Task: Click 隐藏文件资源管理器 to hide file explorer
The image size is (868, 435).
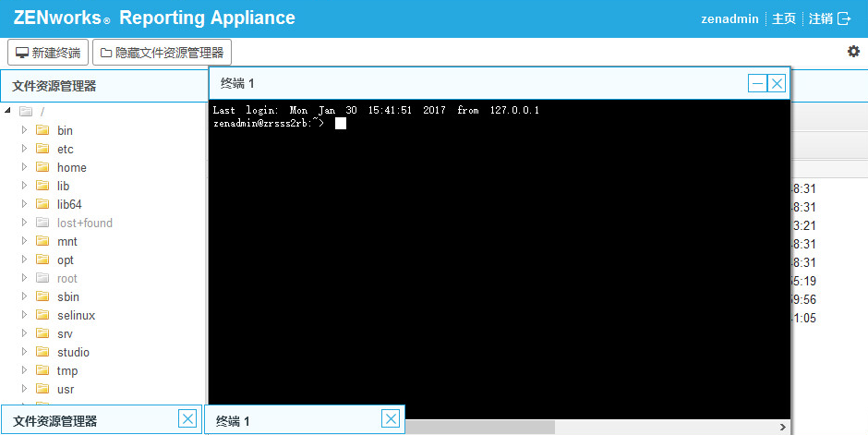Action: pos(162,53)
